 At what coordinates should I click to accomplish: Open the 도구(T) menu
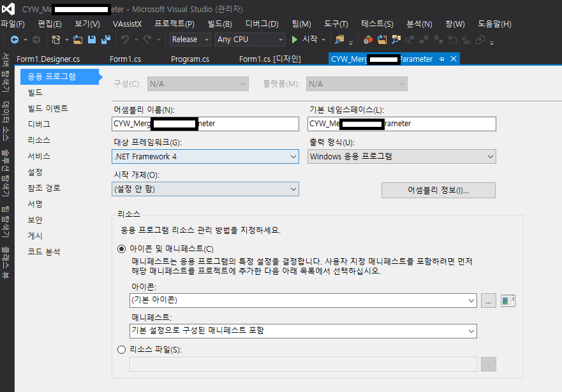pos(336,24)
